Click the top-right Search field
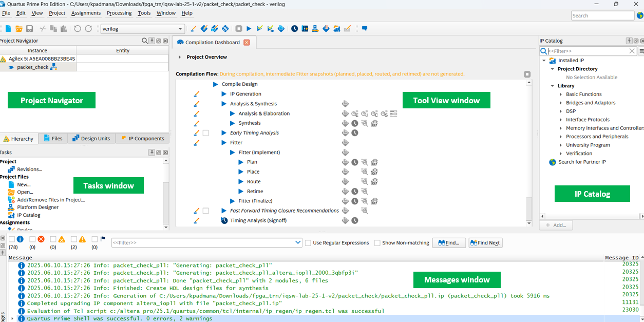Image resolution: width=644 pixels, height=322 pixels. coord(603,15)
